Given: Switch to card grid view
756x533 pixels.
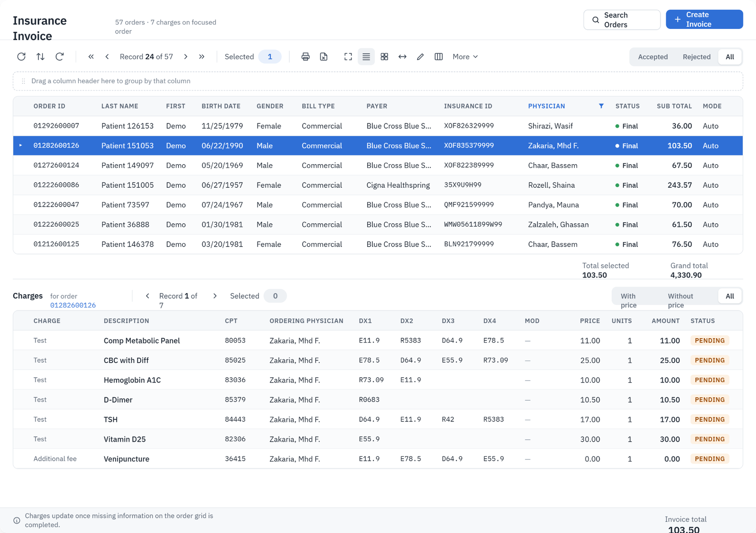Looking at the screenshot, I should pos(385,57).
